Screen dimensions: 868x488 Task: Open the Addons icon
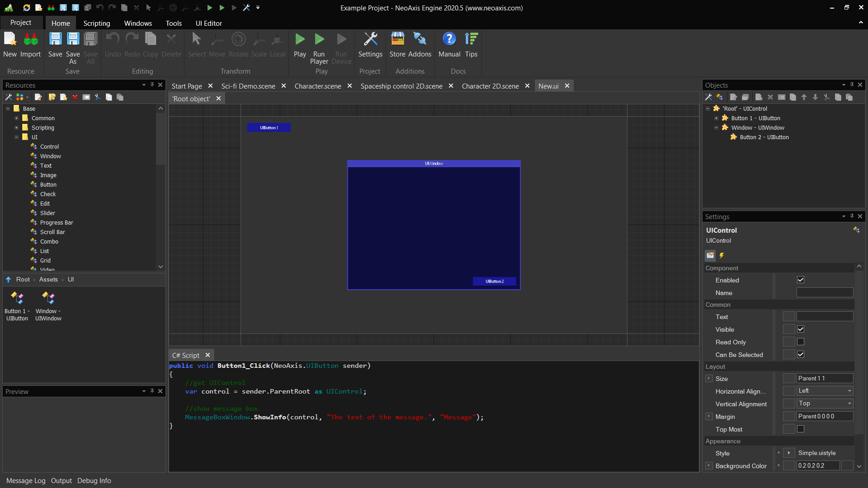point(420,40)
